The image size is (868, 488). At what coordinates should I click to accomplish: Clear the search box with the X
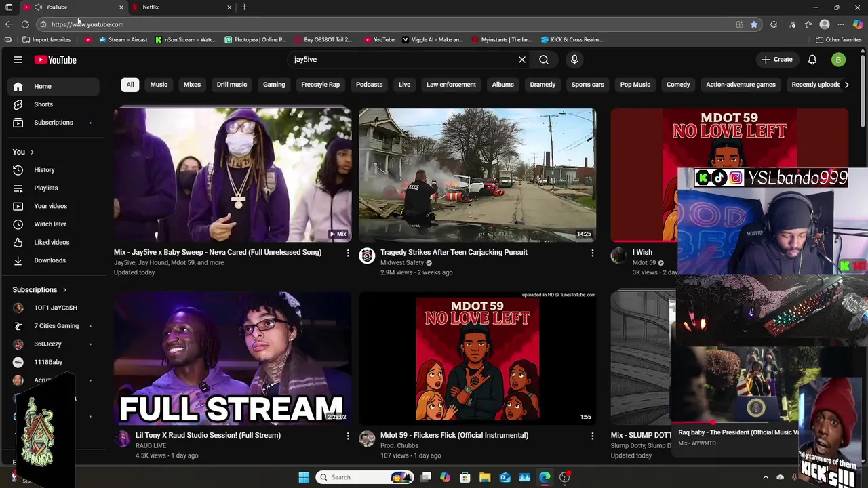[522, 60]
